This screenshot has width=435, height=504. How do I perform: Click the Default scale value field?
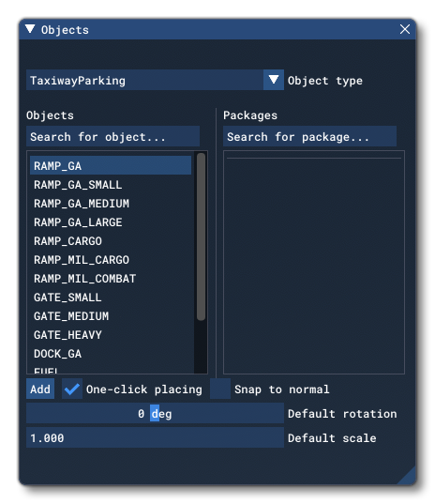click(155, 437)
